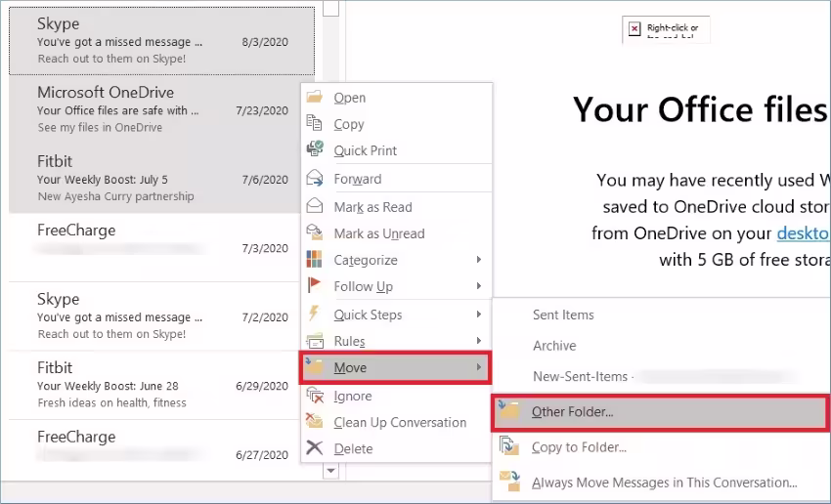Viewport: 831px width, 504px height.
Task: Click the Ignore icon with red X
Action: click(316, 396)
